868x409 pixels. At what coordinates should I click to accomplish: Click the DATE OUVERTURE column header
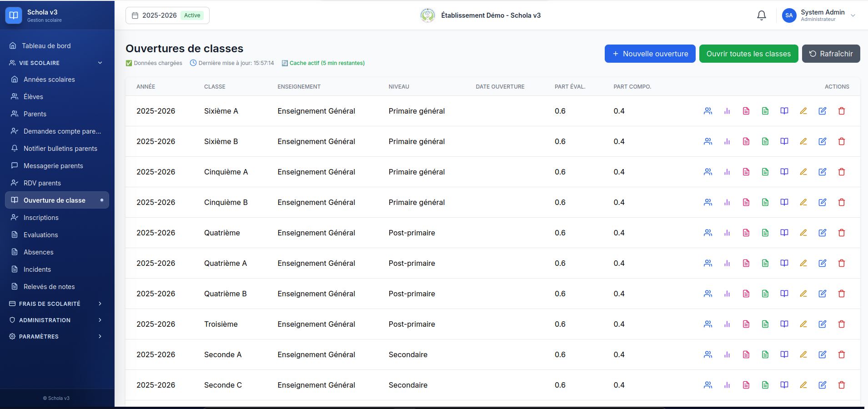pos(500,87)
